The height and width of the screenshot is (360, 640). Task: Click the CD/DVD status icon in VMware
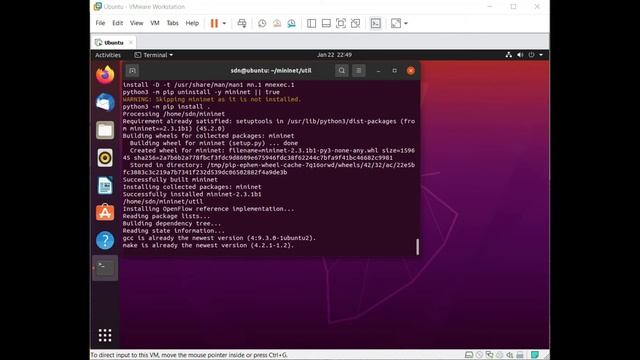479,355
